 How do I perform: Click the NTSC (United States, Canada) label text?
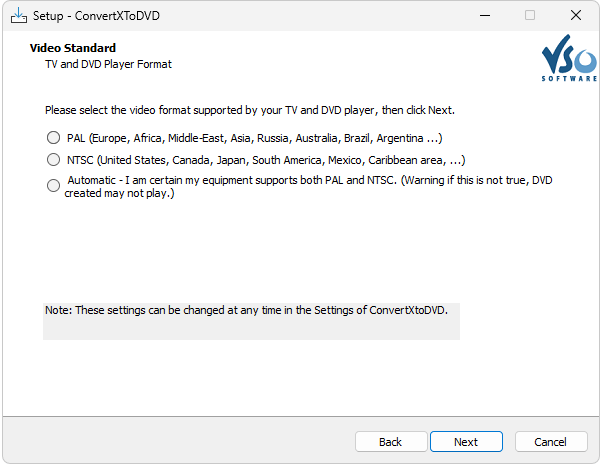click(266, 159)
